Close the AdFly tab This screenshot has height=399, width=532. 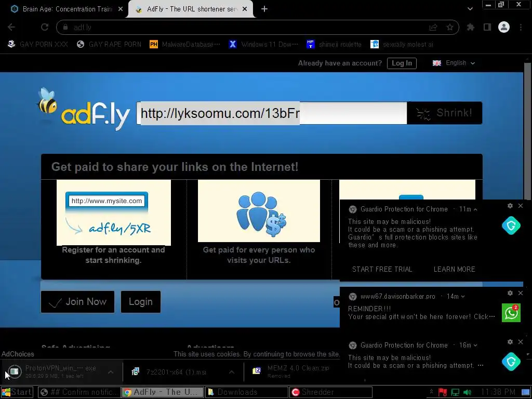[x=245, y=9]
